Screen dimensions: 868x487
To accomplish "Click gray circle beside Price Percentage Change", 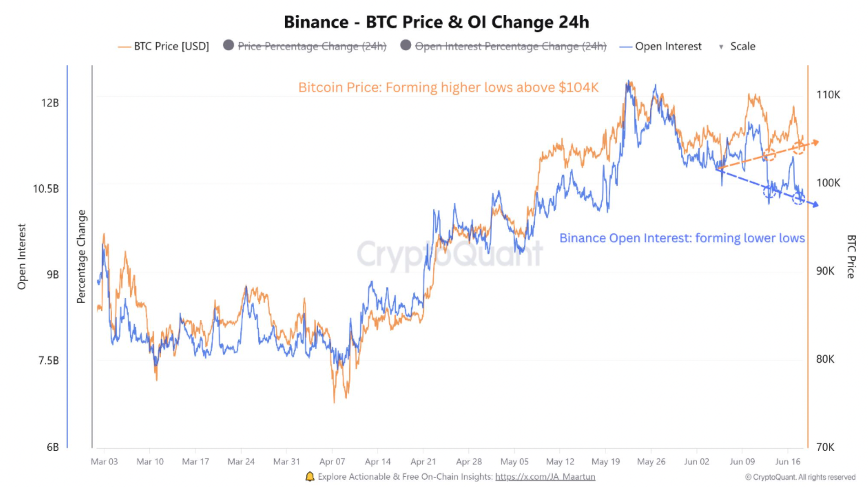I will (x=228, y=45).
